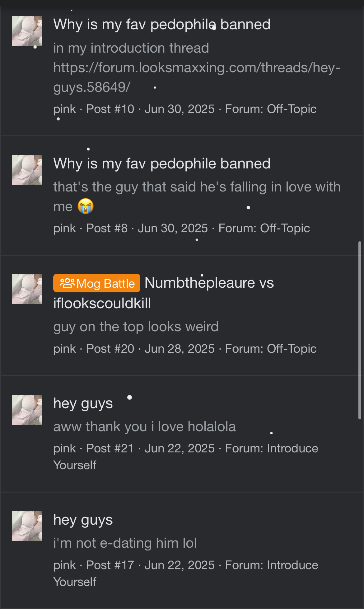Click avatar beside Post #21 result
Image resolution: width=364 pixels, height=609 pixels.
pos(27,410)
